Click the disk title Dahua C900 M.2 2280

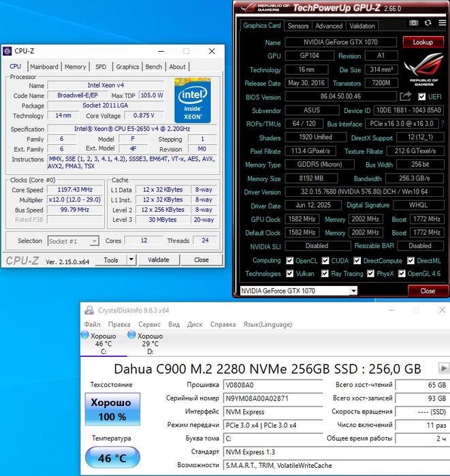267,368
